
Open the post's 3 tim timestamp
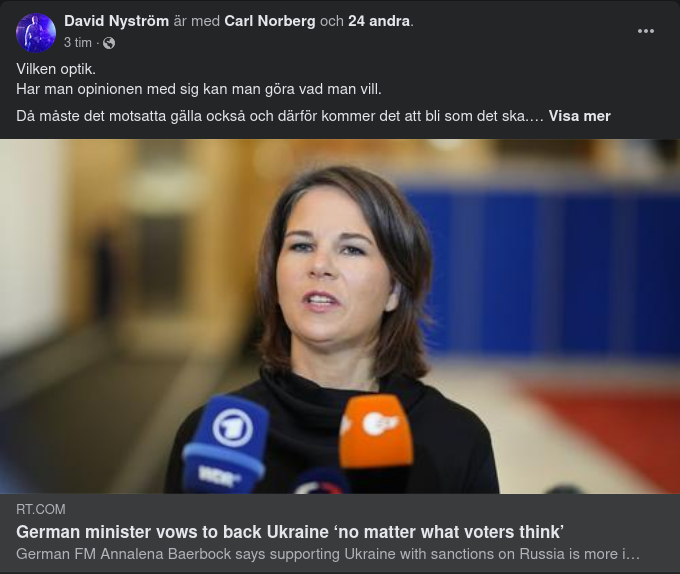coord(78,42)
